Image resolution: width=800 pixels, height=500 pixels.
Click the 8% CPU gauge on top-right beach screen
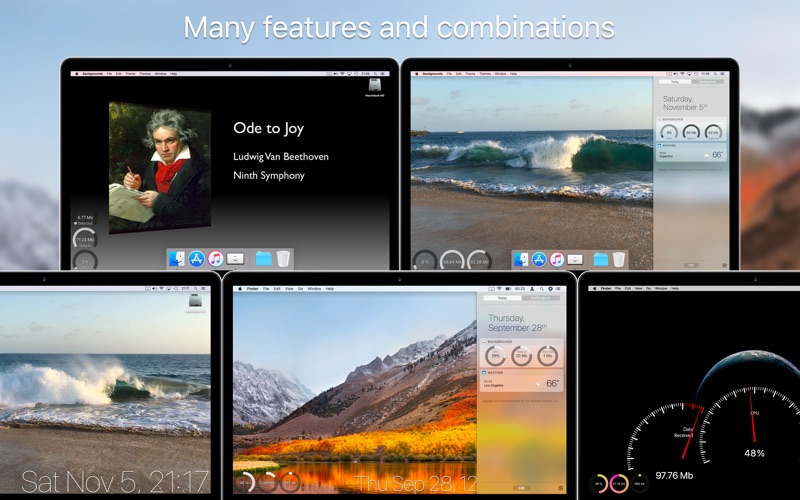[425, 260]
